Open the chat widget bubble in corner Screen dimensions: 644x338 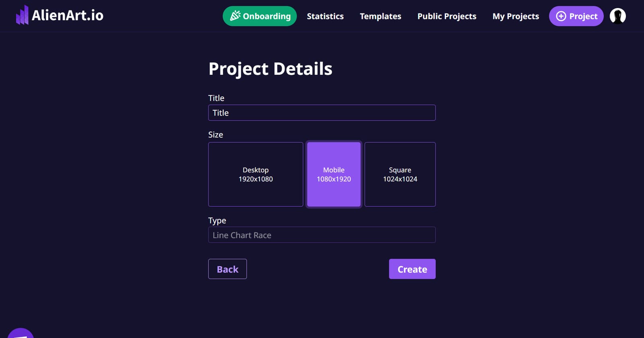pyautogui.click(x=20, y=334)
